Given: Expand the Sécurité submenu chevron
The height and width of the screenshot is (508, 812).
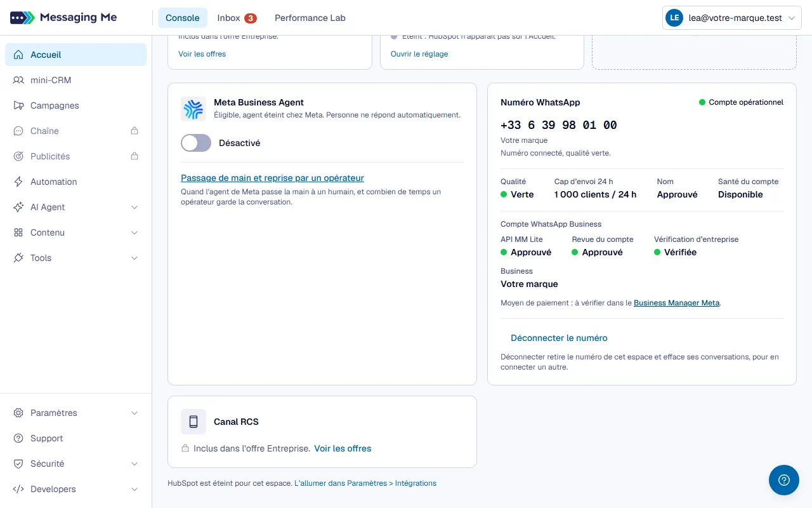Looking at the screenshot, I should 134,464.
